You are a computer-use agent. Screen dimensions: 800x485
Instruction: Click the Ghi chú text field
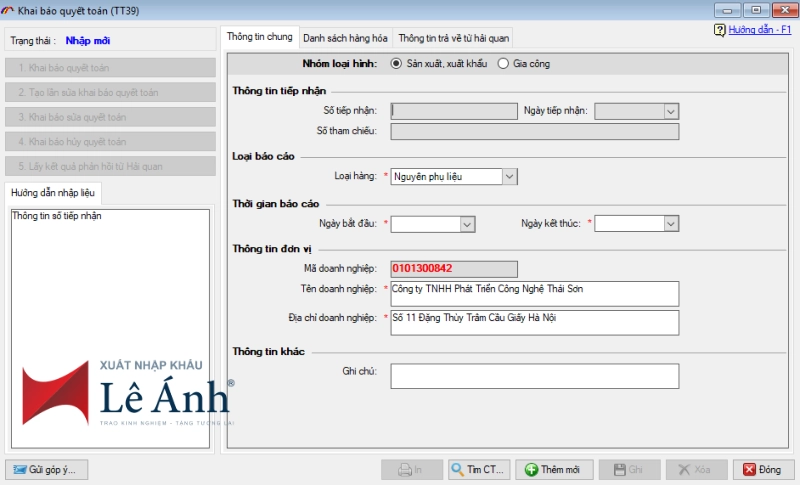point(534,376)
